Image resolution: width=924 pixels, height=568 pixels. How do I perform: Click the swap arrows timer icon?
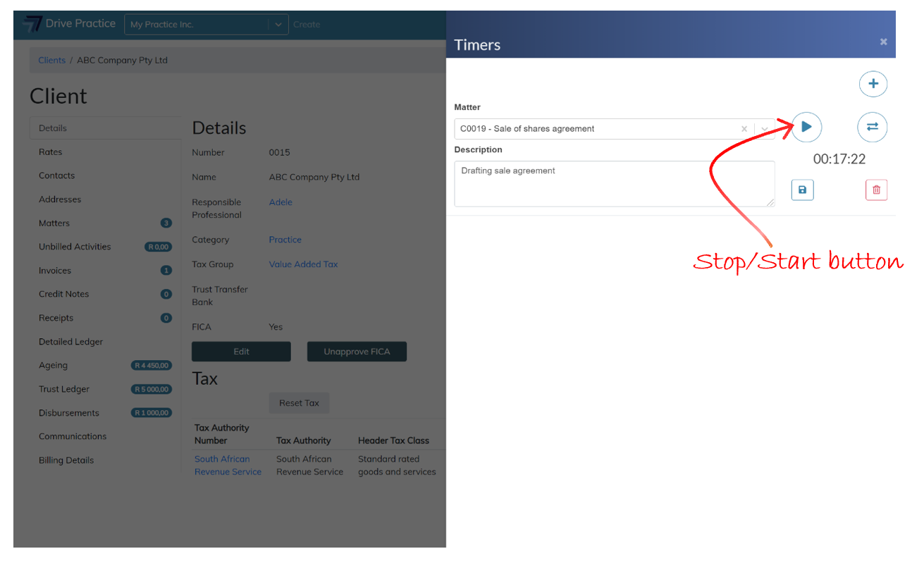[873, 128]
